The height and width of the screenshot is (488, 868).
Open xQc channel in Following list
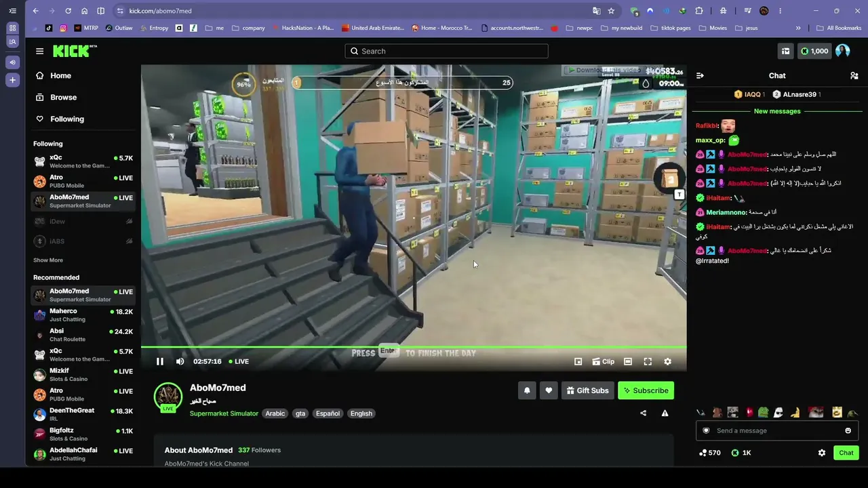coord(83,161)
